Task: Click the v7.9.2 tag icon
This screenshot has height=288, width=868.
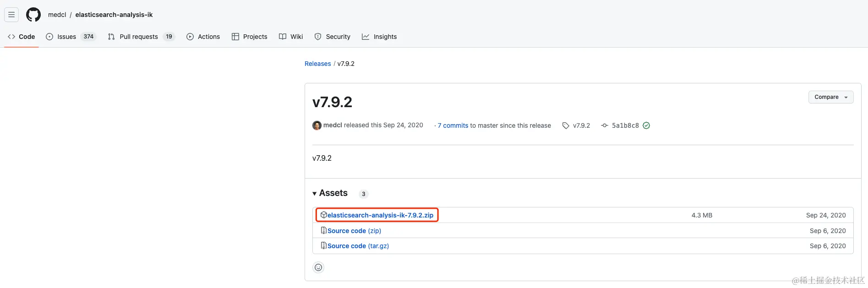Action: point(566,125)
